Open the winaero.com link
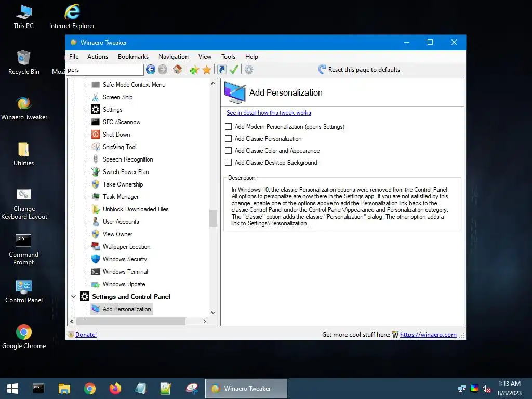Image resolution: width=532 pixels, height=399 pixels. [x=428, y=335]
